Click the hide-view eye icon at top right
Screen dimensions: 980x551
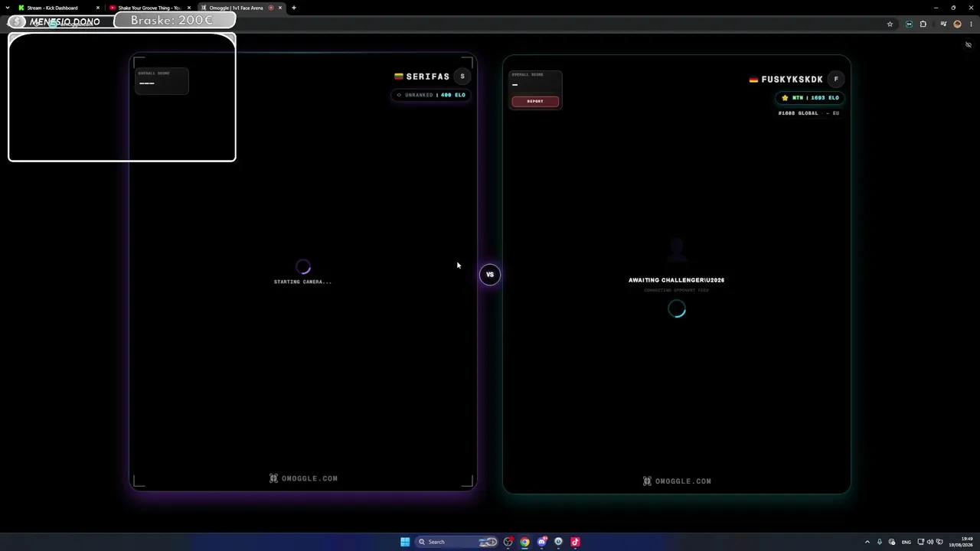[969, 44]
